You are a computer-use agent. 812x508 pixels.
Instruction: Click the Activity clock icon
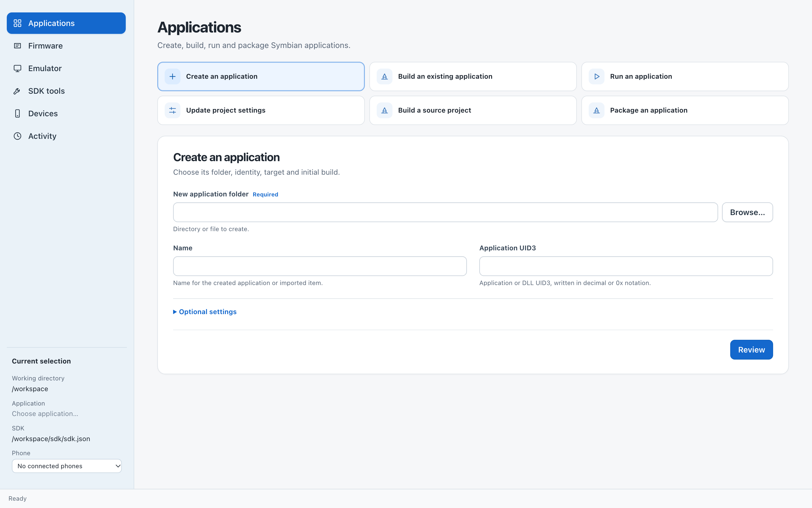point(17,136)
